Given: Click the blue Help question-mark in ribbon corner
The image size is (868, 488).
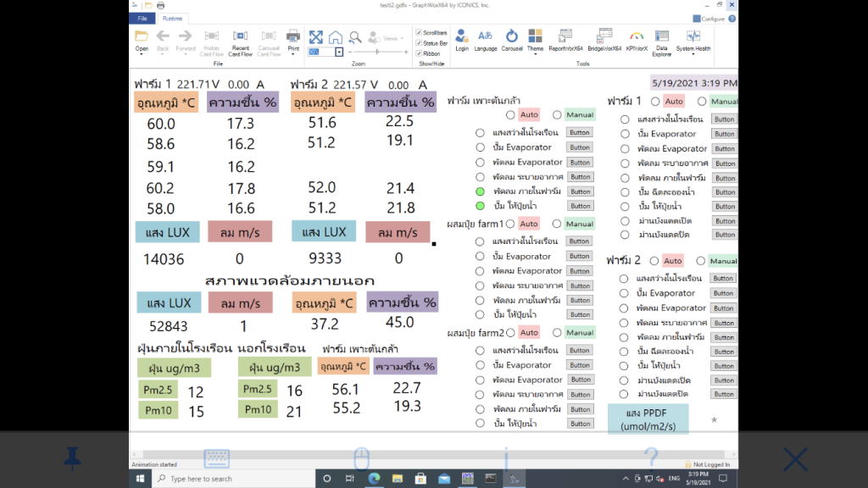Looking at the screenshot, I should 732,19.
